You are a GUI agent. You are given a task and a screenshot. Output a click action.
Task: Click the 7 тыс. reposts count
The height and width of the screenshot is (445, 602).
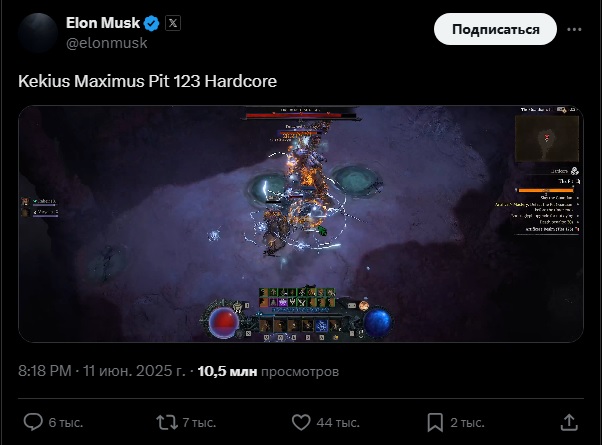pyautogui.click(x=199, y=423)
